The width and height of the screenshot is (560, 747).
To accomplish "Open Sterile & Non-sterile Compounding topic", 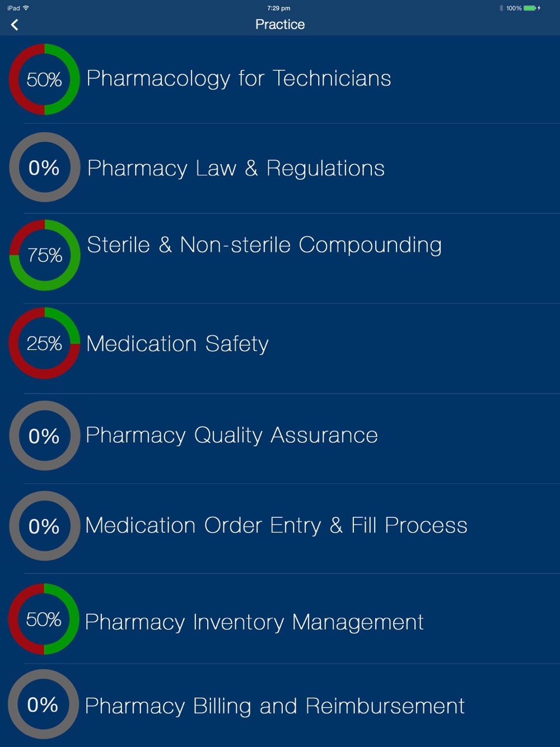I will (x=264, y=245).
